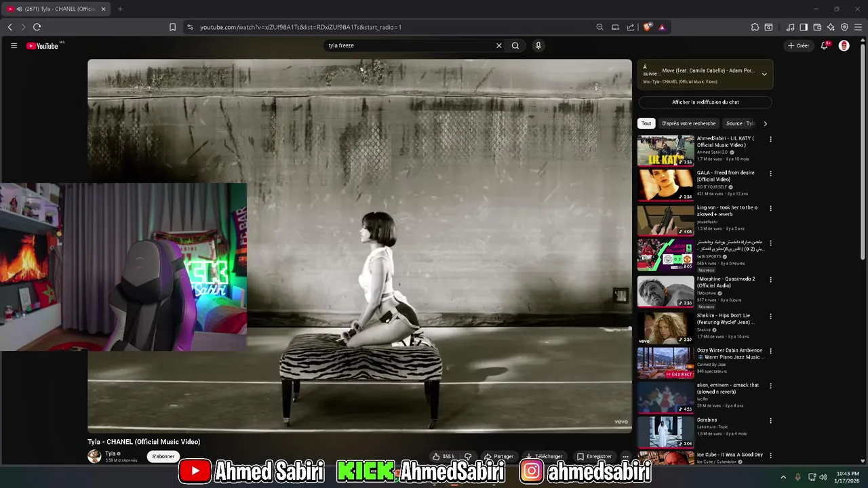This screenshot has width=868, height=488.
Task: Open more actions ellipsis below the video
Action: (625, 457)
